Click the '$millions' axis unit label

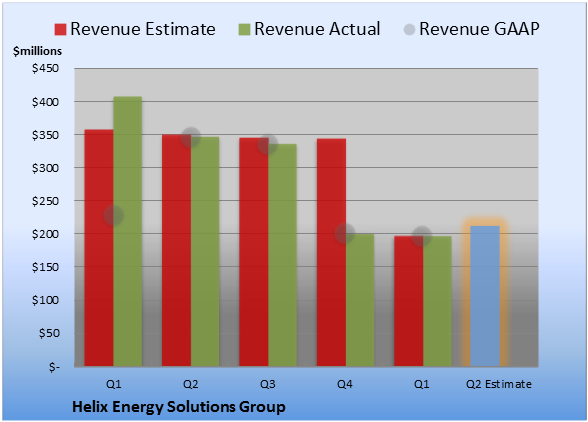[37, 51]
